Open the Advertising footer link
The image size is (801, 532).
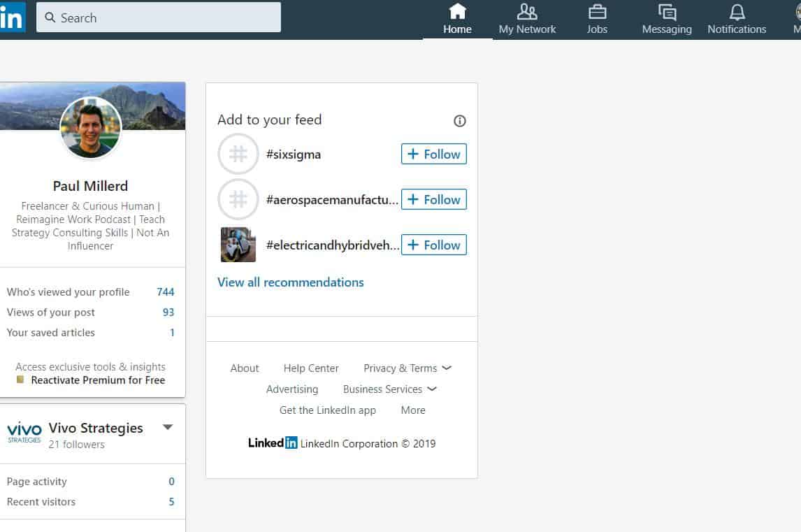[292, 389]
